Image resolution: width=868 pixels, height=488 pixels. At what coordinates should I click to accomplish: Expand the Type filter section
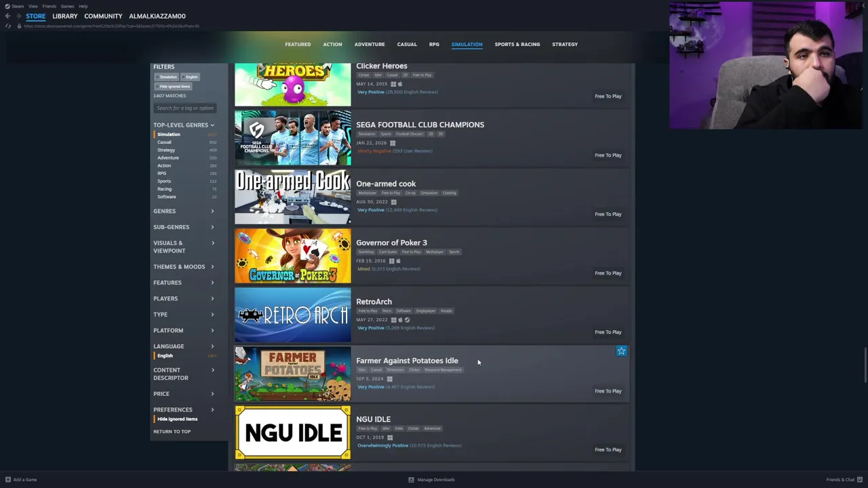point(184,314)
